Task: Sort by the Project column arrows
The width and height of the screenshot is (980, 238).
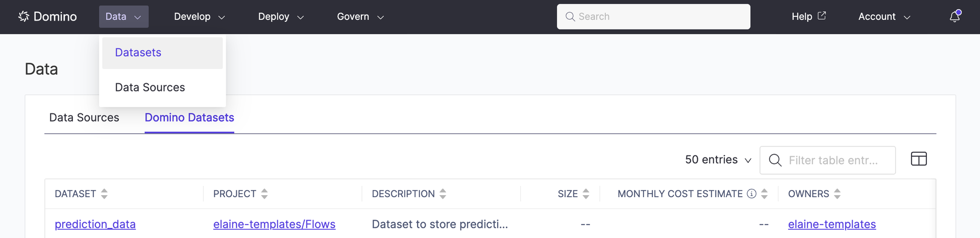Action: (264, 194)
